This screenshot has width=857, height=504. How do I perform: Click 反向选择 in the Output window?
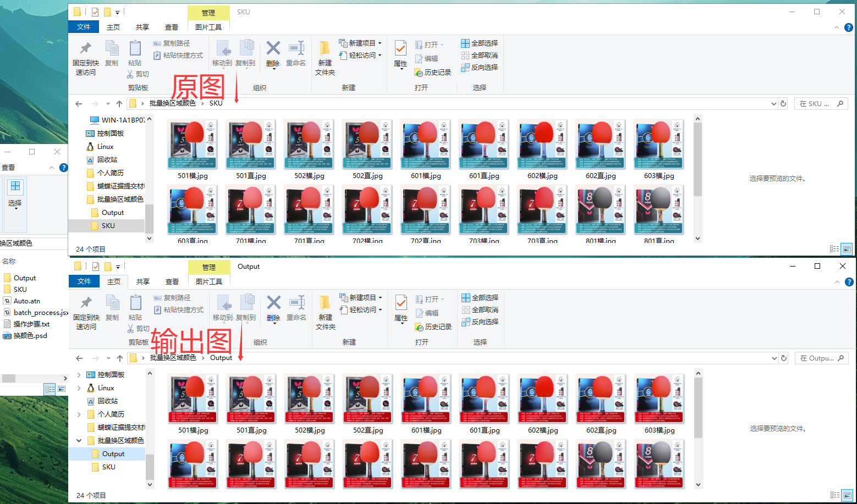point(480,322)
